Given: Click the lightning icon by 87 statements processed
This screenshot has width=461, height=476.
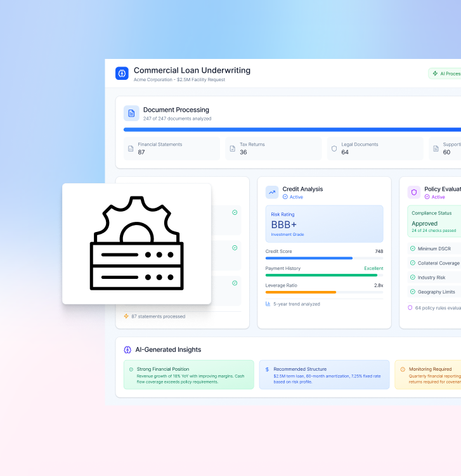Looking at the screenshot, I should click(x=126, y=316).
